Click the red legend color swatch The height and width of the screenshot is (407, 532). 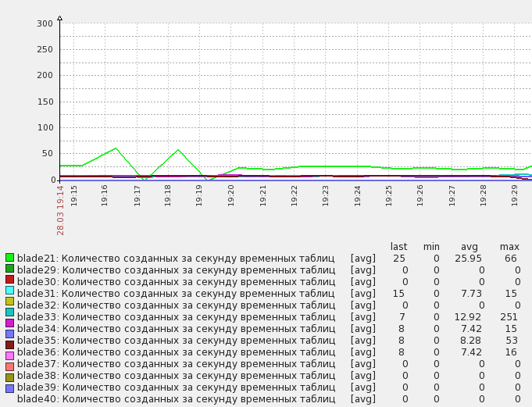pyautogui.click(x=10, y=280)
